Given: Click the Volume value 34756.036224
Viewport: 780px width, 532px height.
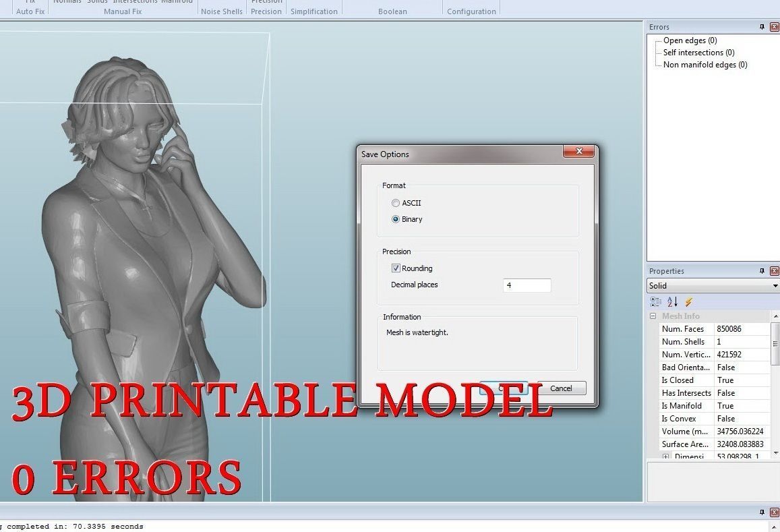Looking at the screenshot, I should (740, 432).
